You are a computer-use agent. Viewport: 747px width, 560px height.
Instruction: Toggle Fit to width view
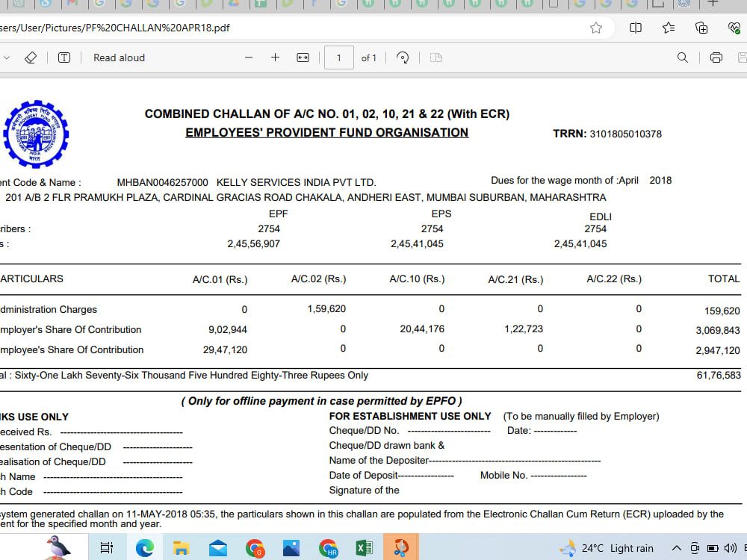(x=303, y=57)
